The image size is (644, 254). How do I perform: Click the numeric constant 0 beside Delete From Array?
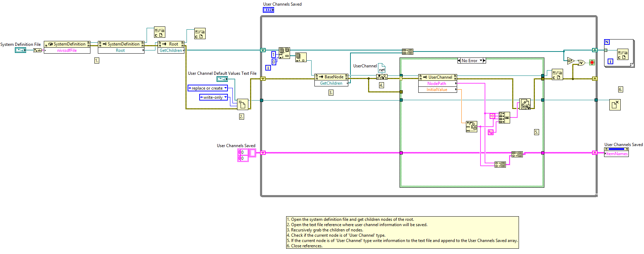pyautogui.click(x=274, y=62)
